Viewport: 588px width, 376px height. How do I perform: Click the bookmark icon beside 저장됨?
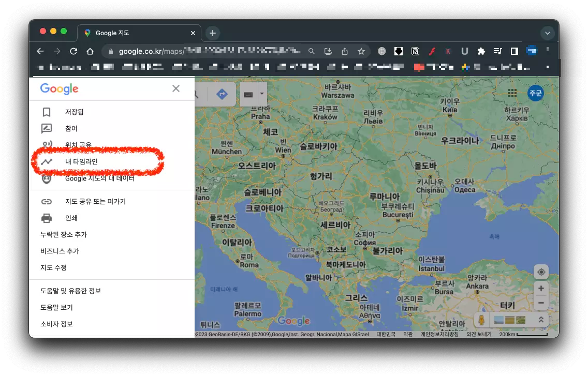[47, 112]
